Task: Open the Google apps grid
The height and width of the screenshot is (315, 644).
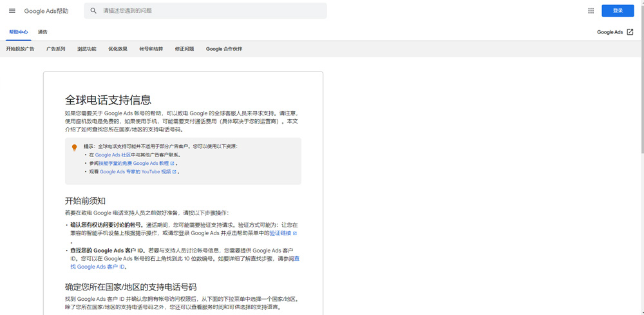Action: [x=591, y=11]
